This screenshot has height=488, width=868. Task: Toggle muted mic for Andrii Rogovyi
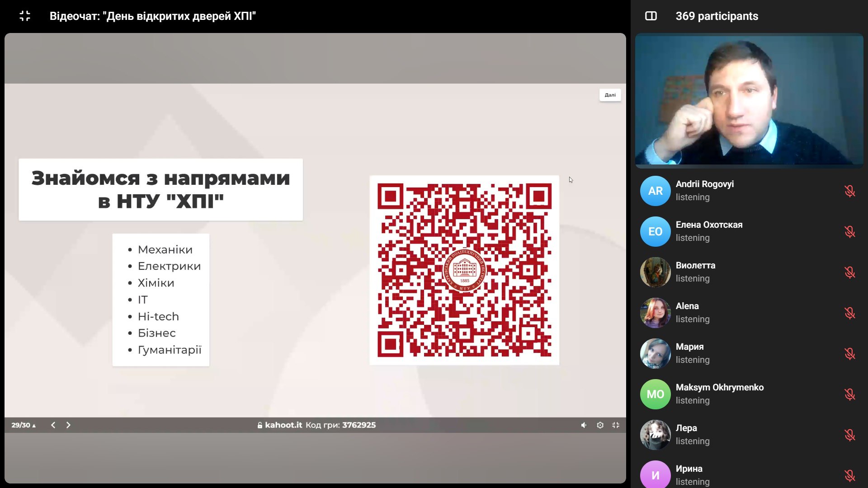[849, 191]
